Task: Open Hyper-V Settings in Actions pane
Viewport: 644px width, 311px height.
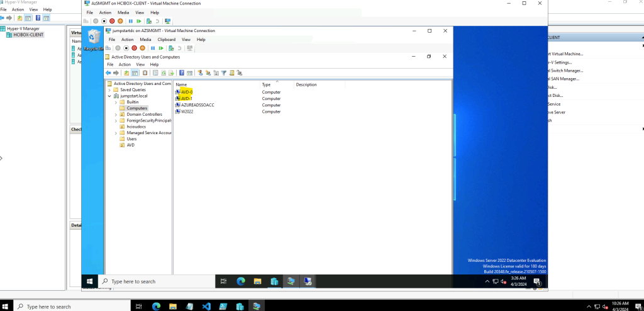Action: pos(560,62)
